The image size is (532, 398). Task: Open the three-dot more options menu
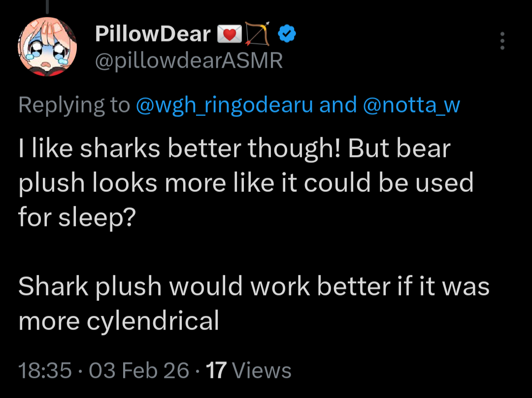[502, 41]
